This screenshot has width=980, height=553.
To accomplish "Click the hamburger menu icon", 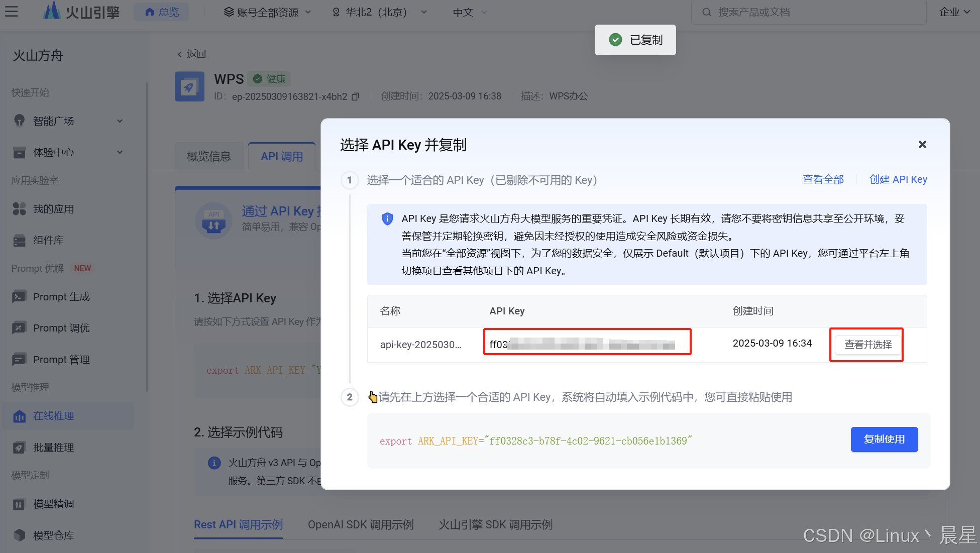I will pyautogui.click(x=11, y=12).
